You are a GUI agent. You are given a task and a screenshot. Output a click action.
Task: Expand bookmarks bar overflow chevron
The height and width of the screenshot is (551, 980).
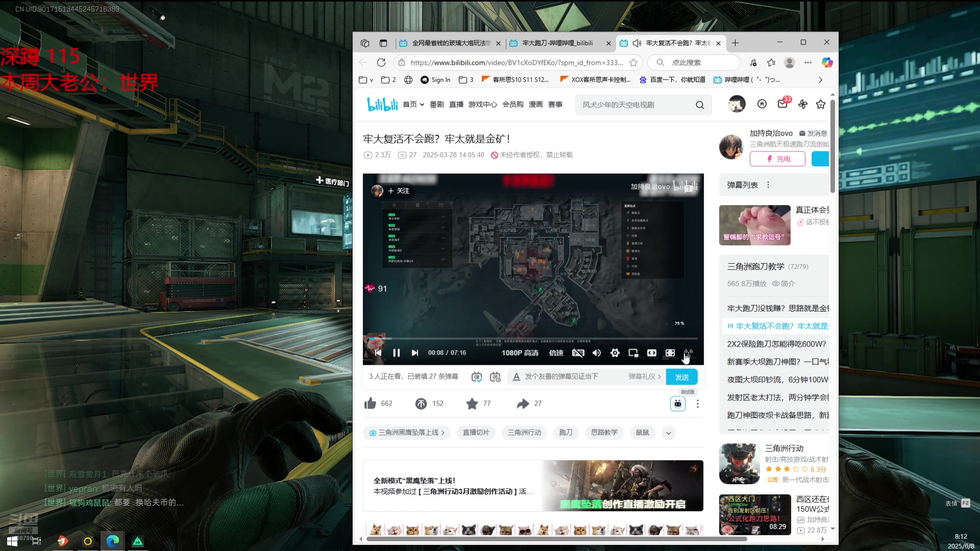pyautogui.click(x=820, y=80)
